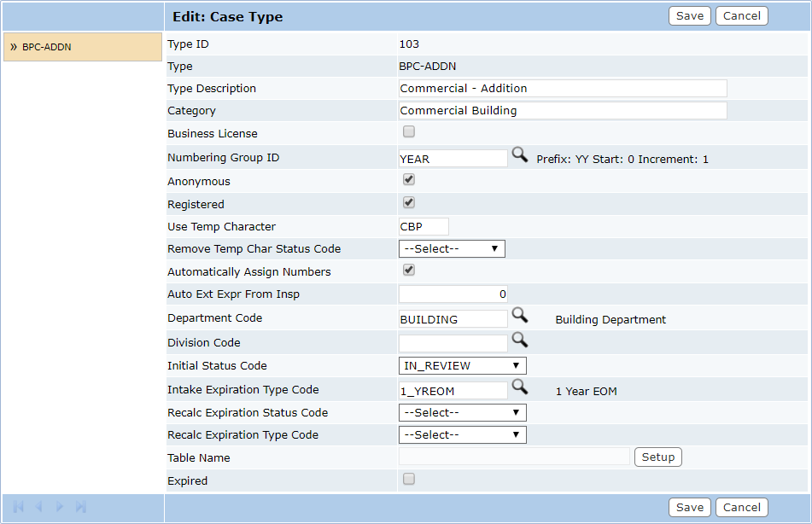Click the Use Temp Character field

(x=423, y=226)
